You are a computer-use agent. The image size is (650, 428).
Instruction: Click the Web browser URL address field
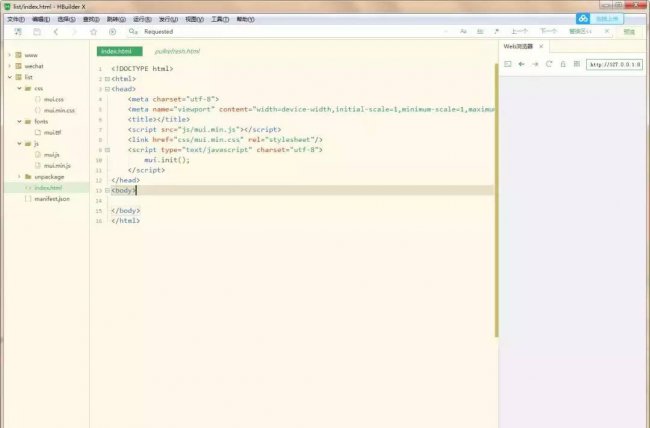[x=614, y=65]
